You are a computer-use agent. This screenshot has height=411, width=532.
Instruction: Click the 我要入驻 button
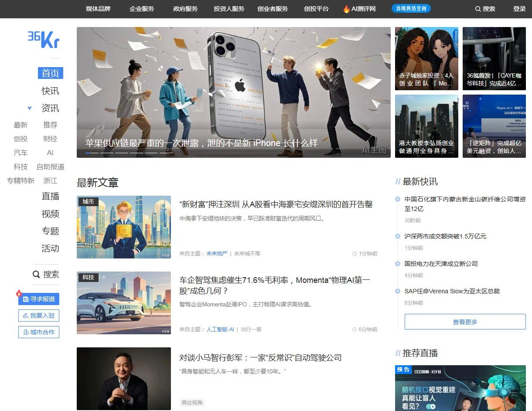[39, 316]
